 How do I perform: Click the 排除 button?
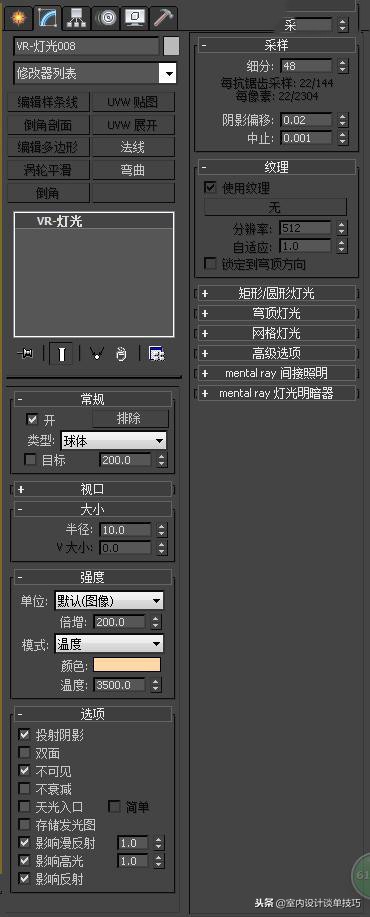(130, 419)
